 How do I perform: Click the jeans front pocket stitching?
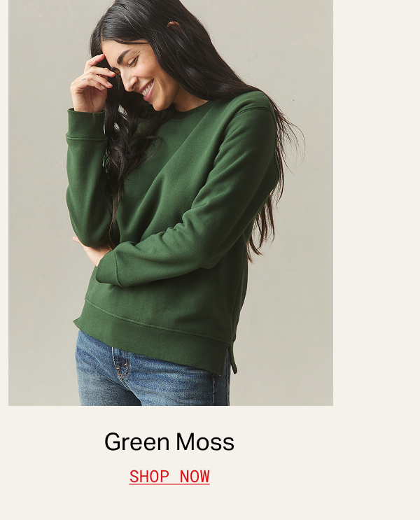[x=121, y=365]
